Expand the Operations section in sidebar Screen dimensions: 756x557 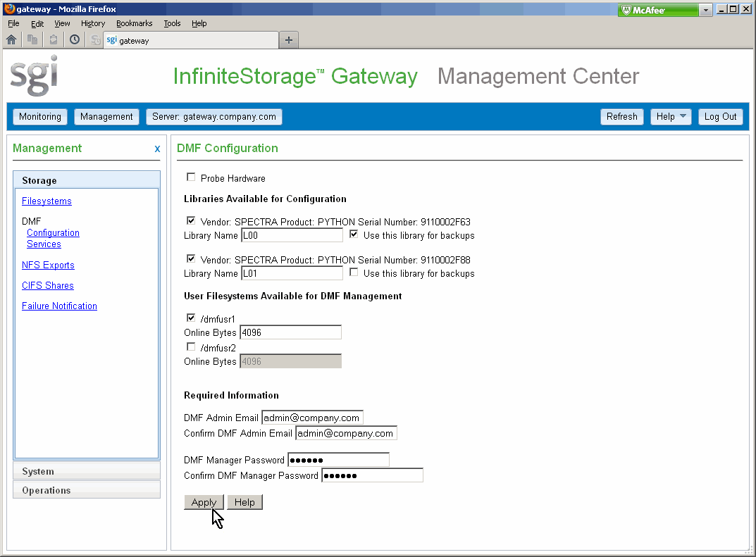click(87, 490)
